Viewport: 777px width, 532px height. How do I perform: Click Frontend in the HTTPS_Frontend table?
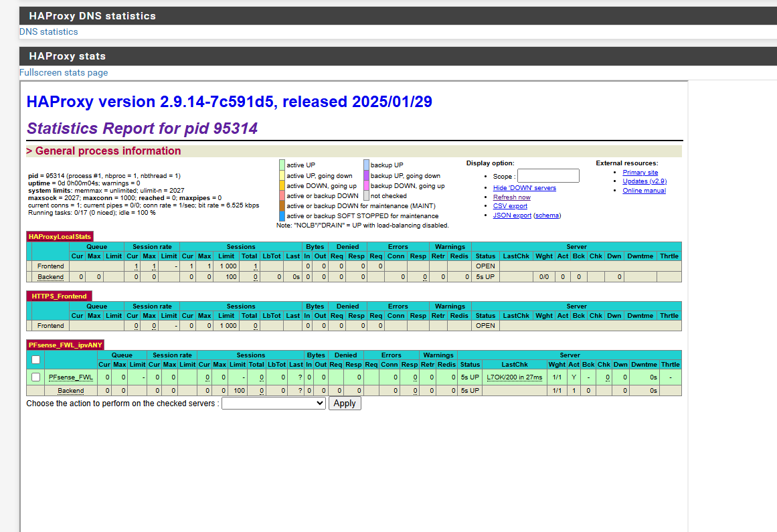51,325
